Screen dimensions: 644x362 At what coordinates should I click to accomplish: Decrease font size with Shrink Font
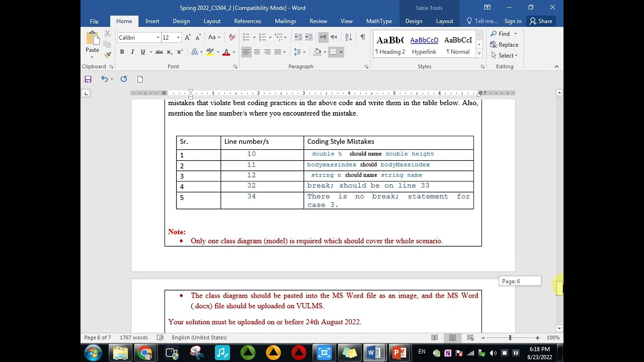tap(198, 38)
